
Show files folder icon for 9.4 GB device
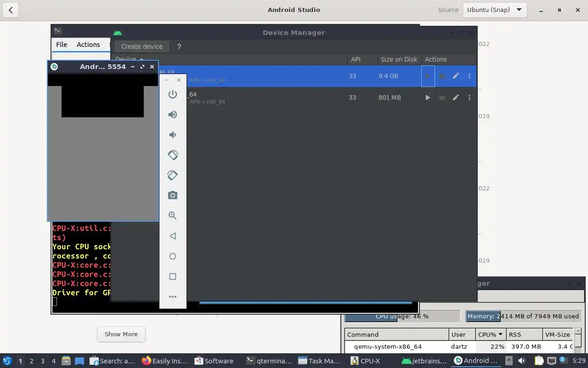pyautogui.click(x=442, y=76)
